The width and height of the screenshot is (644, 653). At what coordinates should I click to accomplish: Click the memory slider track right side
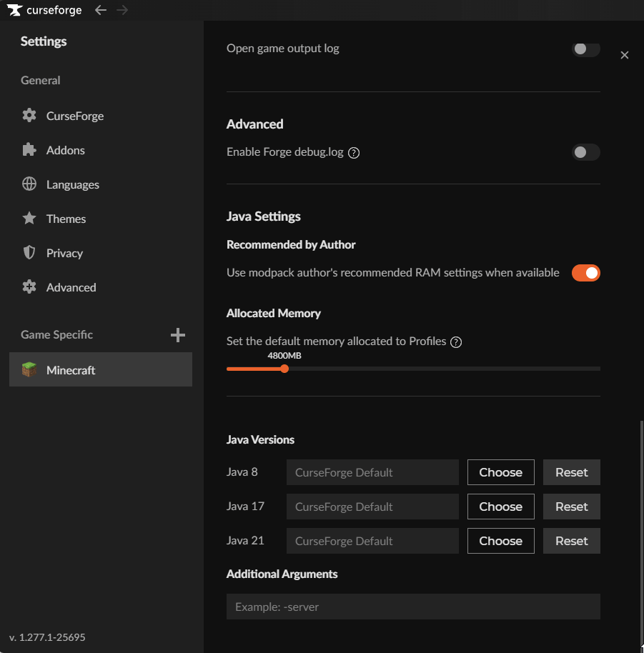point(445,369)
